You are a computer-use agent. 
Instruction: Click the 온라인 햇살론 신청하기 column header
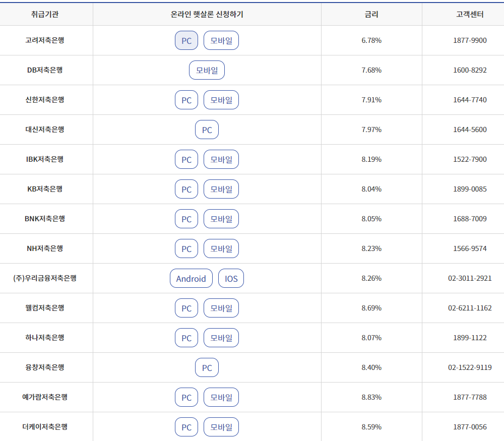[x=207, y=14]
